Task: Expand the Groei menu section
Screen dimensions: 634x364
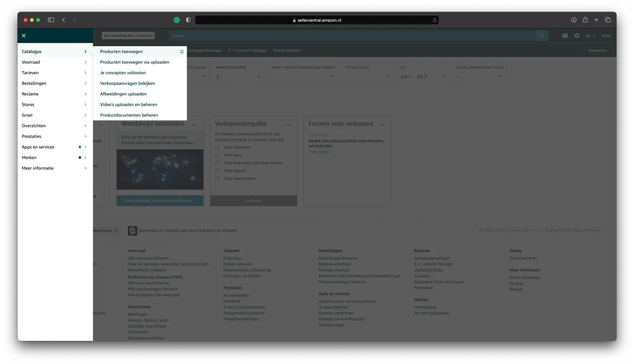Action: coord(55,115)
